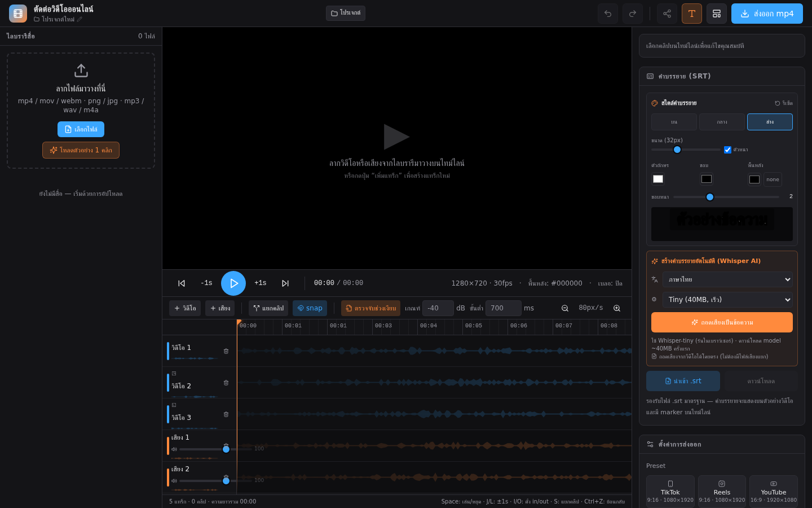Select the Reels export preset

click(x=722, y=492)
